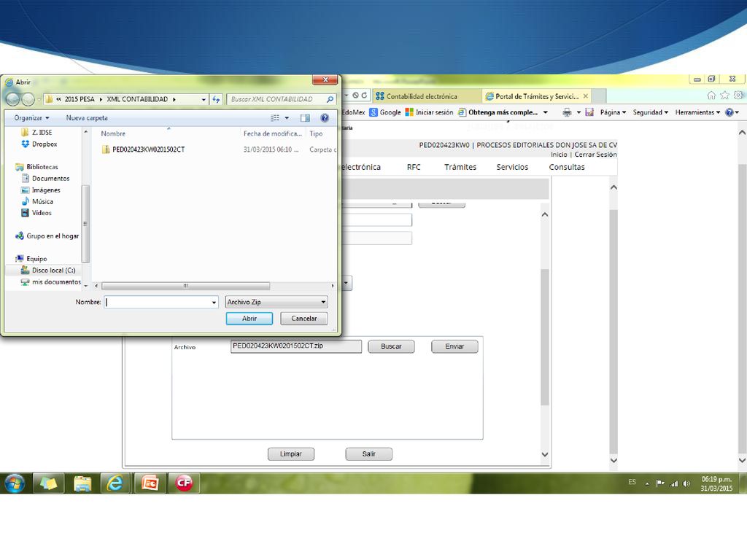The width and height of the screenshot is (747, 560).
Task: Open browser tools gear menu
Action: (x=738, y=96)
